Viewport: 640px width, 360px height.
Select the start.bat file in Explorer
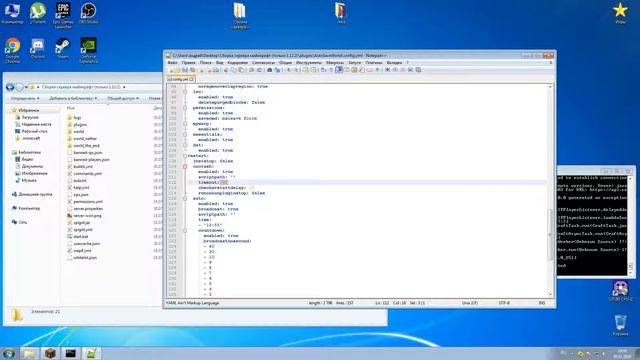[78, 236]
